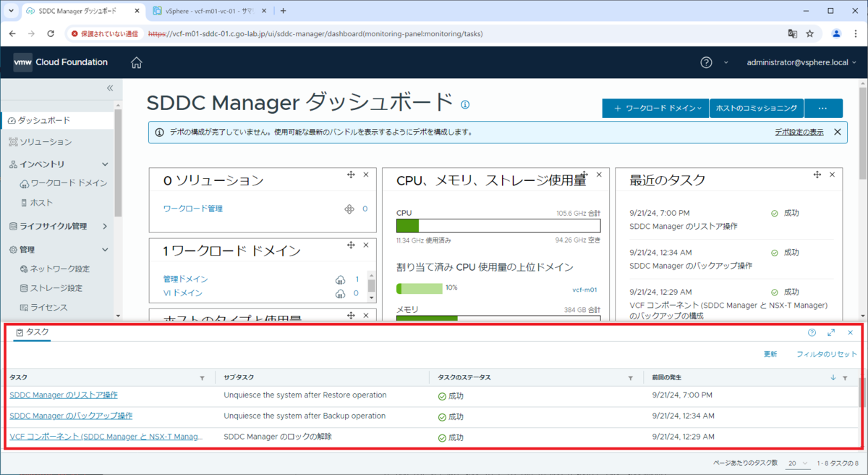Click move handle on host type widget
The height and width of the screenshot is (475, 868).
tap(350, 316)
